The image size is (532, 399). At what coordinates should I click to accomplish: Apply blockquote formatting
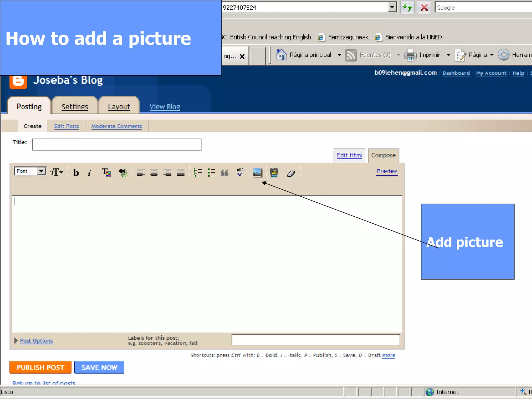pyautogui.click(x=225, y=172)
